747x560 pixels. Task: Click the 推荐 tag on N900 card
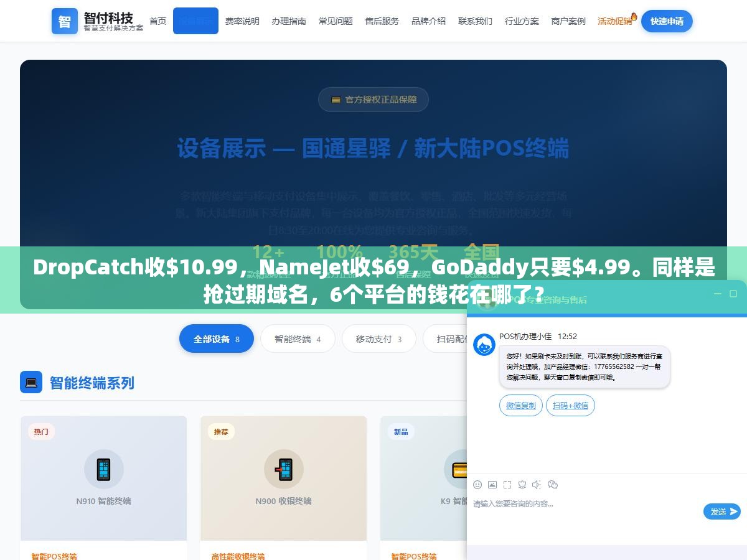(221, 432)
